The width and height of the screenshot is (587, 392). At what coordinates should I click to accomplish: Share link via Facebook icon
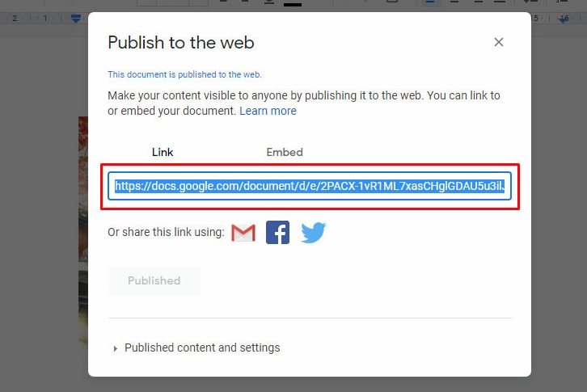tap(277, 233)
